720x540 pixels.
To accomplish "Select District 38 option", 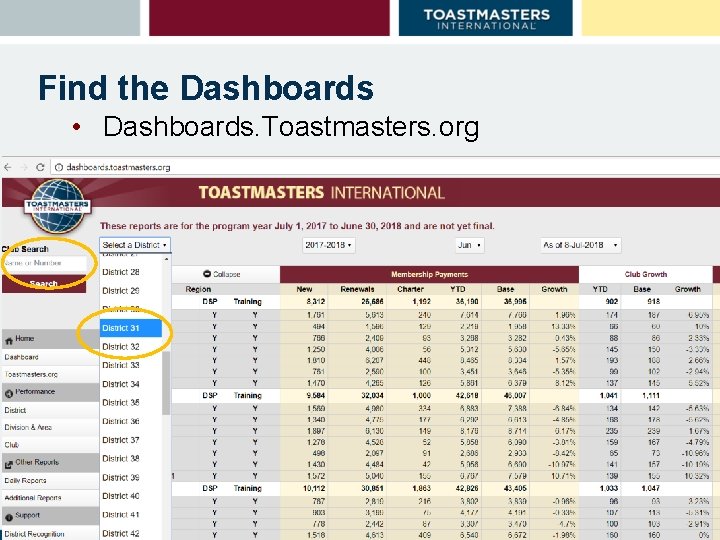I will pyautogui.click(x=131, y=459).
